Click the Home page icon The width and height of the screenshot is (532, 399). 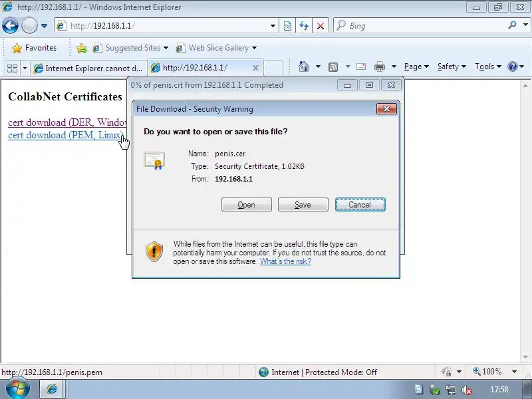point(304,66)
